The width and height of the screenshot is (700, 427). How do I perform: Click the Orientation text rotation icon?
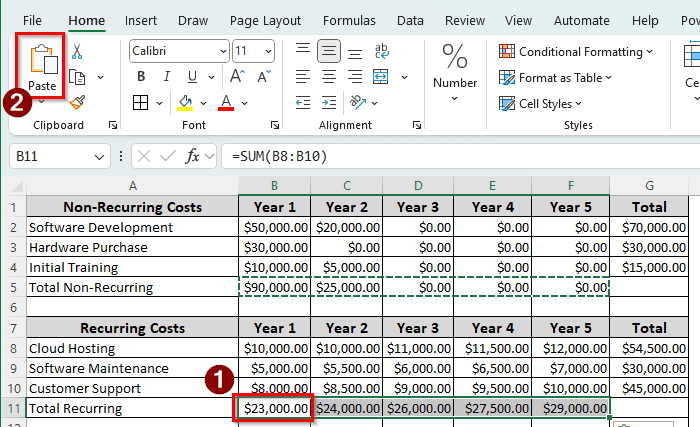pyautogui.click(x=358, y=102)
